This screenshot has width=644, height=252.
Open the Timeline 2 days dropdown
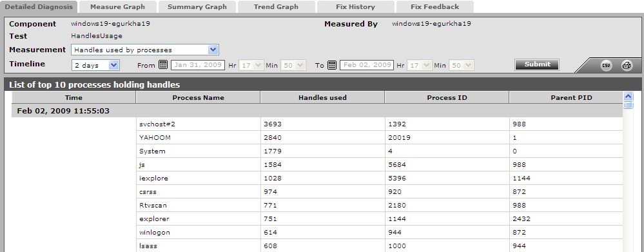pos(95,65)
